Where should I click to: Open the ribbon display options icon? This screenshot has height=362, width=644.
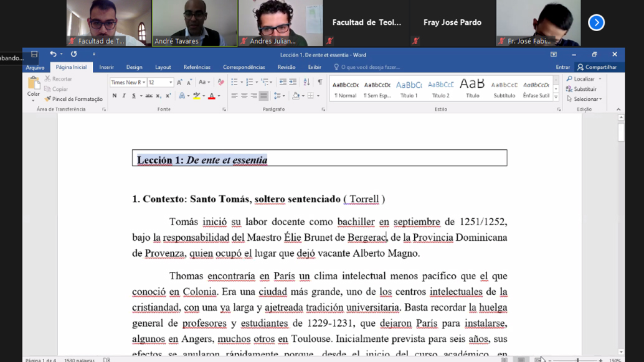click(x=554, y=54)
